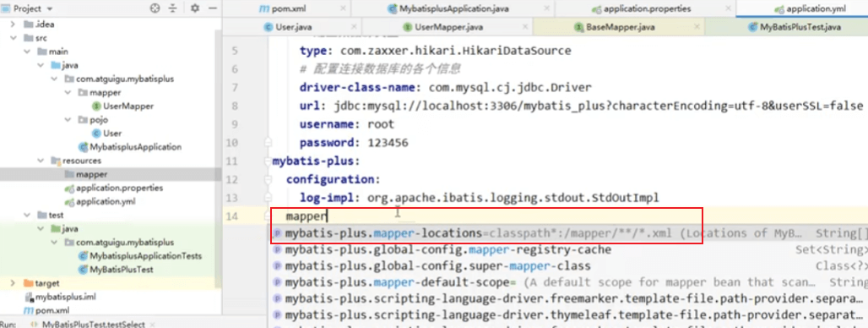Choose mybatis-plus.mapper-locations completion suggestion
868x328 pixels.
coord(568,233)
